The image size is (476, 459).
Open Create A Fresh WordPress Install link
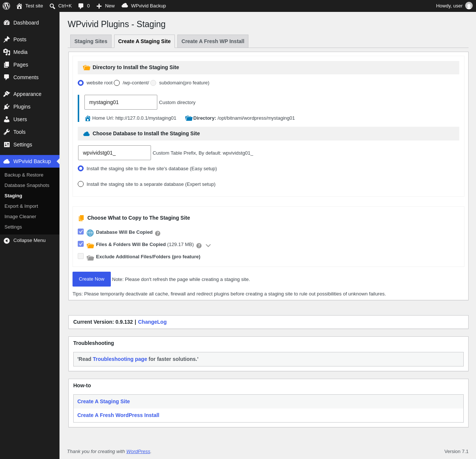tap(118, 415)
